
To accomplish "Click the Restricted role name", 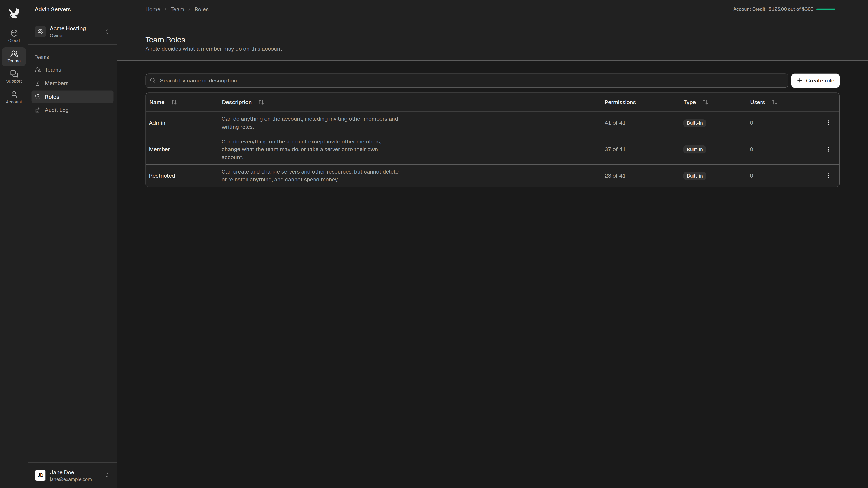I will 162,176.
